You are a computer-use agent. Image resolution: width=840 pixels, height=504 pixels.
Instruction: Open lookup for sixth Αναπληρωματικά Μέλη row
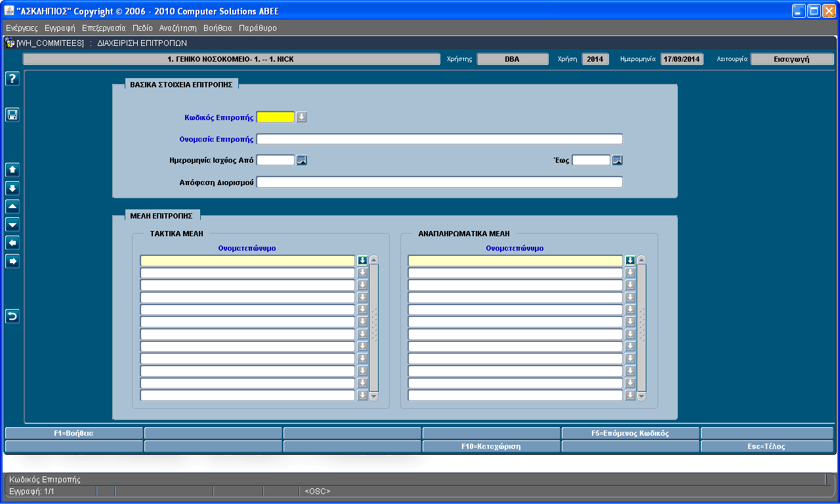pos(631,322)
